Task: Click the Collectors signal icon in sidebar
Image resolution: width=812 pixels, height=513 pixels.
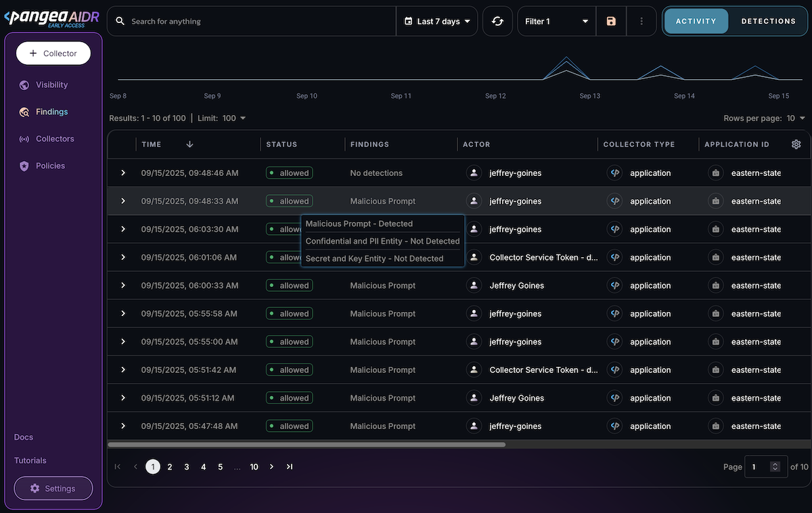Action: point(24,139)
